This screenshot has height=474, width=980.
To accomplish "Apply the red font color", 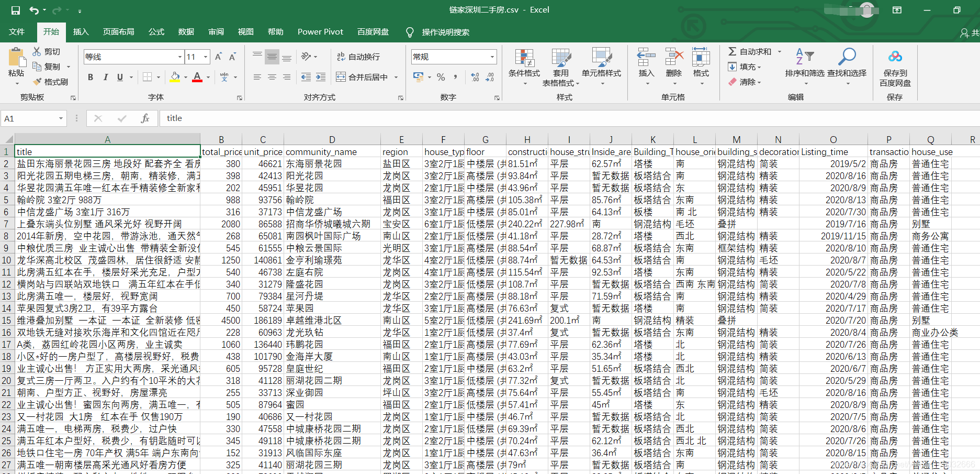I will tap(197, 77).
